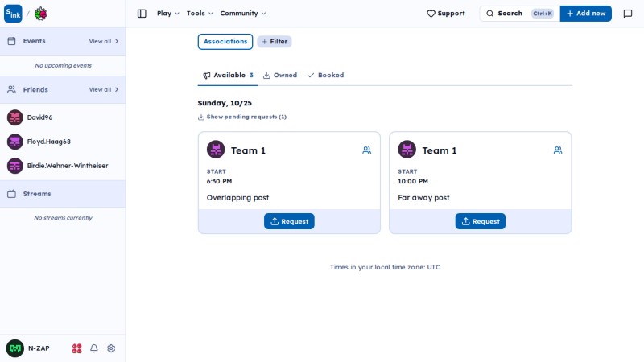This screenshot has height=362, width=644.
Task: Click the Sunday, 10/25 heading
Action: (225, 103)
